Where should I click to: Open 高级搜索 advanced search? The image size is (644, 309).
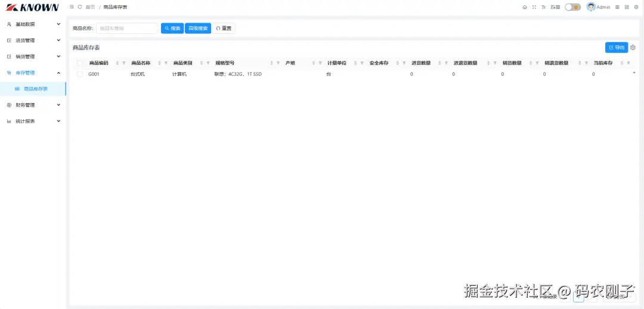click(x=198, y=28)
